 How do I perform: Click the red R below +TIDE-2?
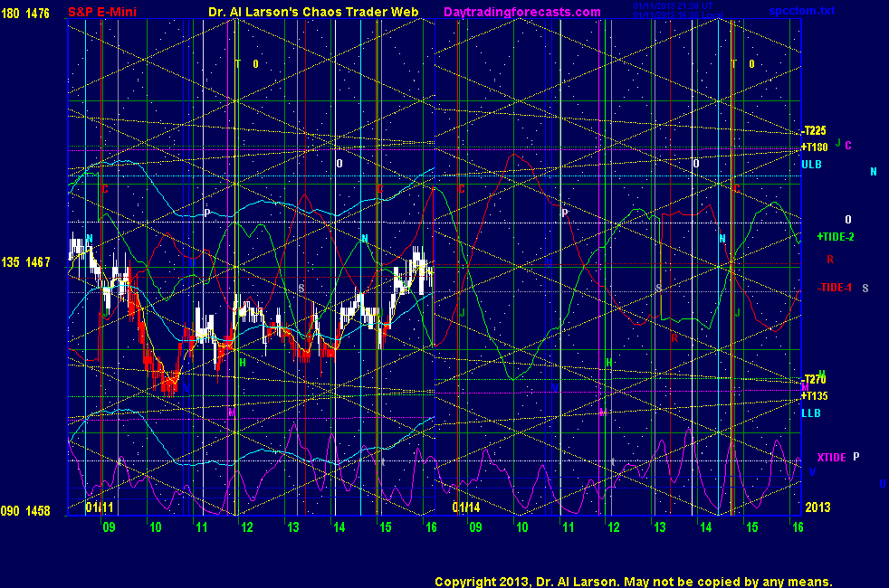coord(830,260)
